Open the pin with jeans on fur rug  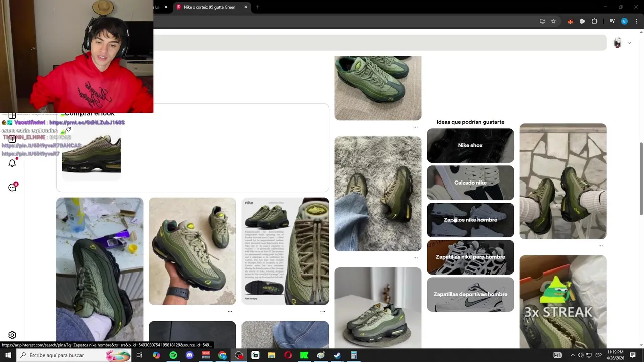(377, 194)
